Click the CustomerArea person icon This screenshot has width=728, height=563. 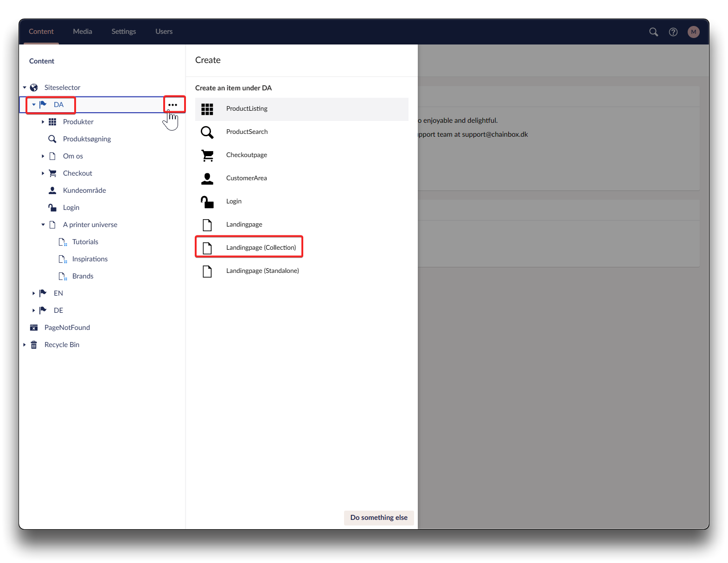coord(207,178)
